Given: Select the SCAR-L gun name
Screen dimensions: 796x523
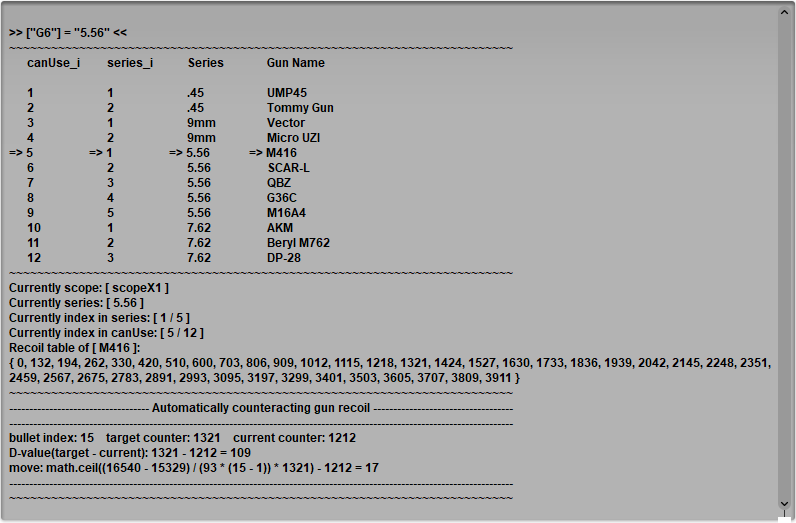Looking at the screenshot, I should click(x=288, y=168).
